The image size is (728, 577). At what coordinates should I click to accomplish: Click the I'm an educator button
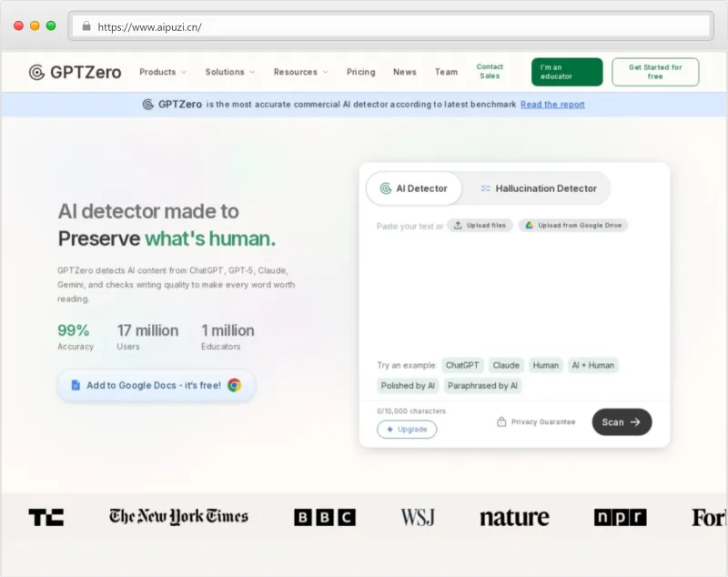567,72
